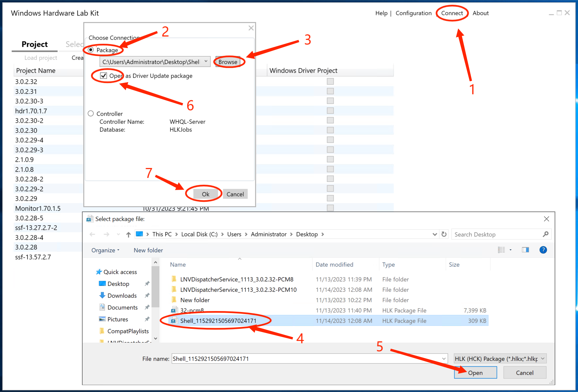Select the Package radio button

(x=91, y=50)
